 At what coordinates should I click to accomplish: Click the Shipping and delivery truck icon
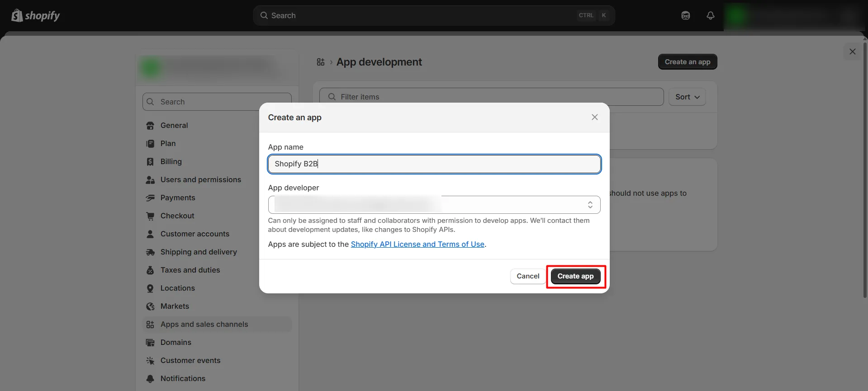tap(150, 252)
